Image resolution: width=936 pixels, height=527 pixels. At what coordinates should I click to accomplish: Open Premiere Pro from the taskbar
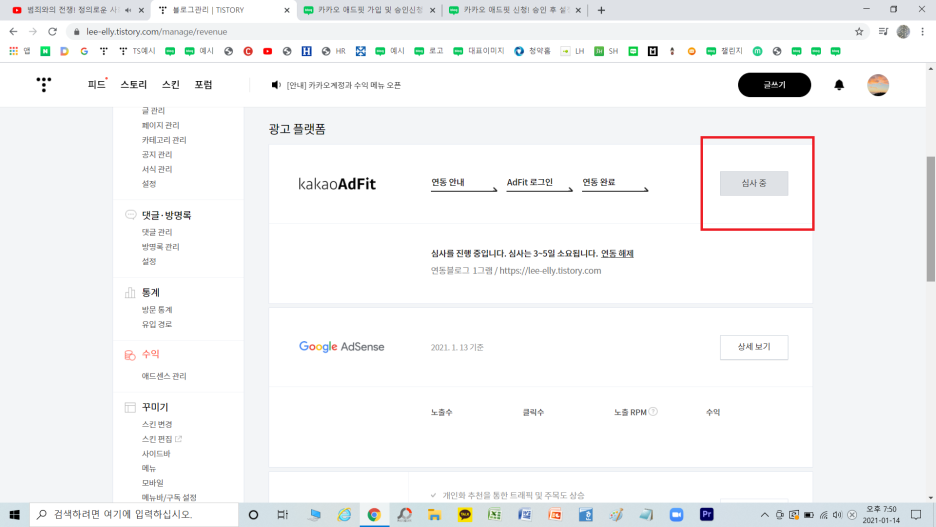tap(707, 514)
